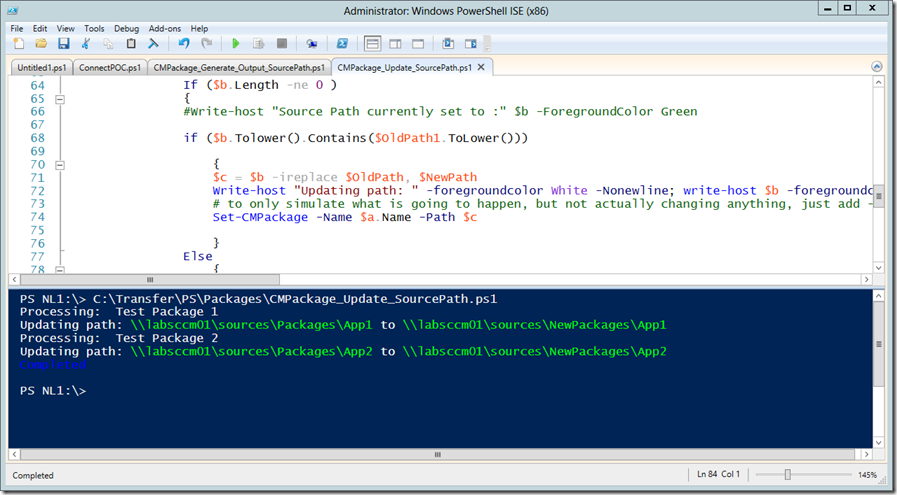
Task: Click script editor scroll right arrow
Action: (867, 280)
